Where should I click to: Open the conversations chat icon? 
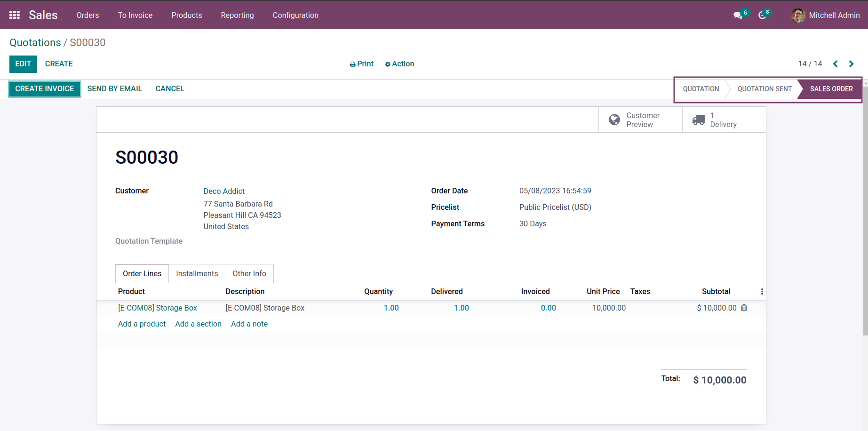738,16
